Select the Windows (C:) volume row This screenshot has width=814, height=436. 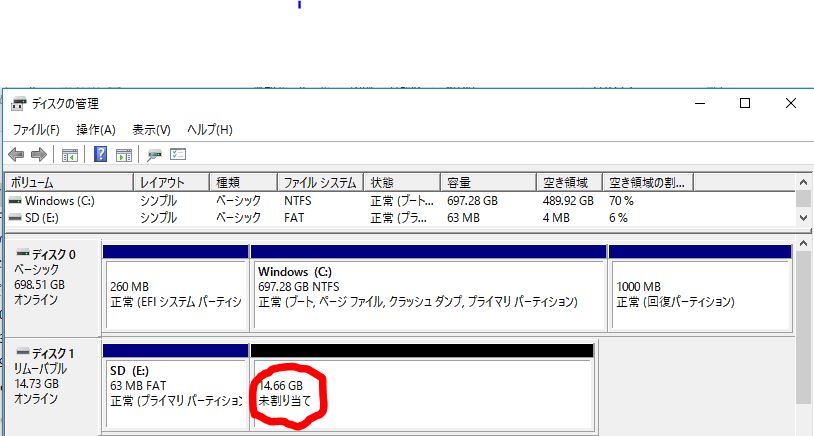[x=400, y=200]
